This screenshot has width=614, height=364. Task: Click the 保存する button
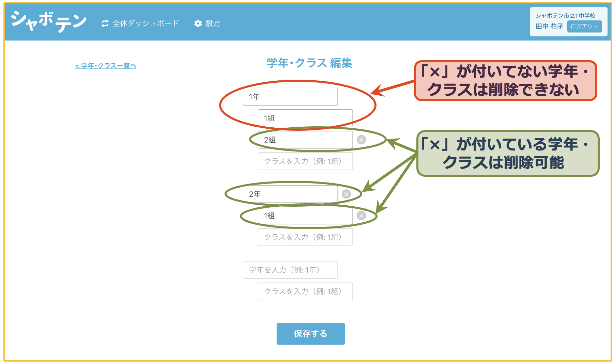coord(311,334)
